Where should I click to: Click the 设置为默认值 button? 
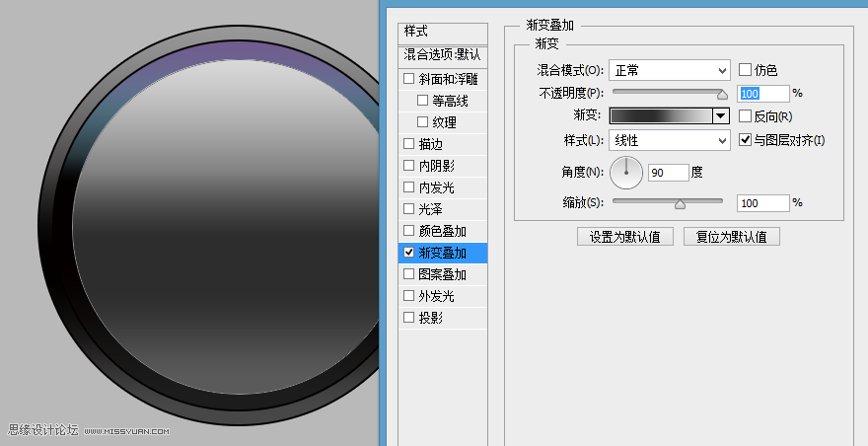(x=625, y=237)
